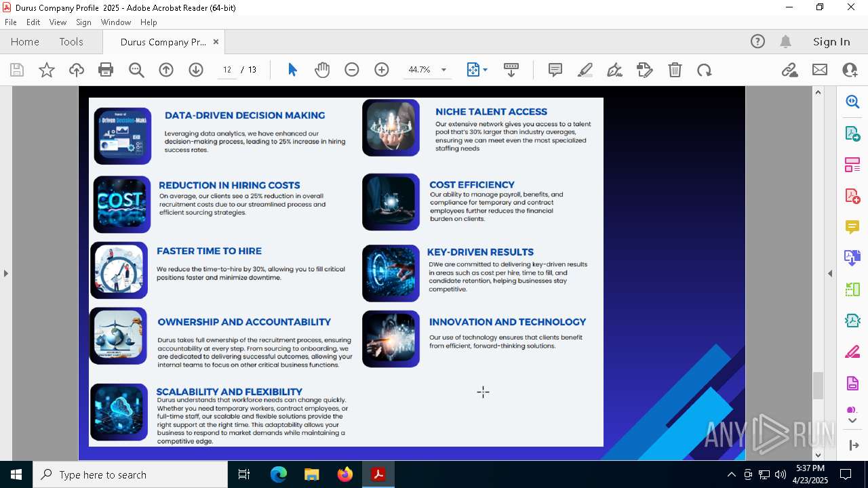Open File menu
This screenshot has width=868, height=488.
[11, 22]
